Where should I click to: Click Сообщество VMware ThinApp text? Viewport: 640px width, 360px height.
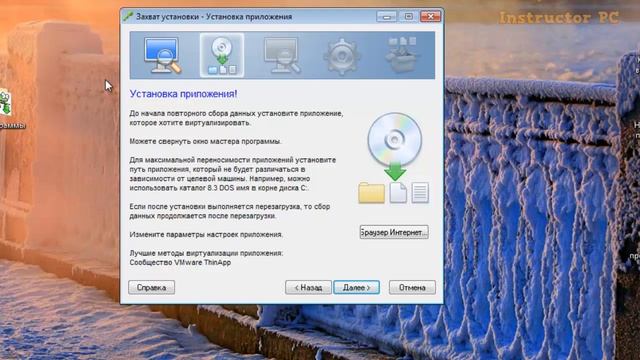click(180, 262)
